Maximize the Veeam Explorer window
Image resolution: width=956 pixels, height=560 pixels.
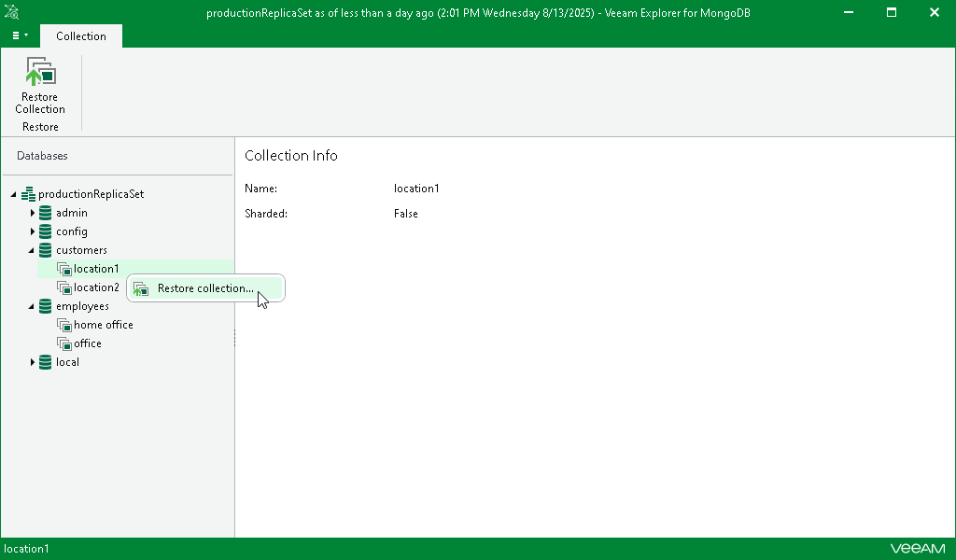[892, 12]
